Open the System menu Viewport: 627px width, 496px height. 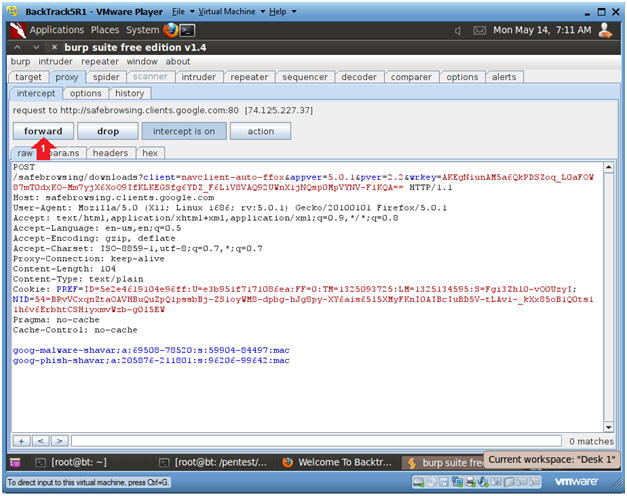coord(142,30)
